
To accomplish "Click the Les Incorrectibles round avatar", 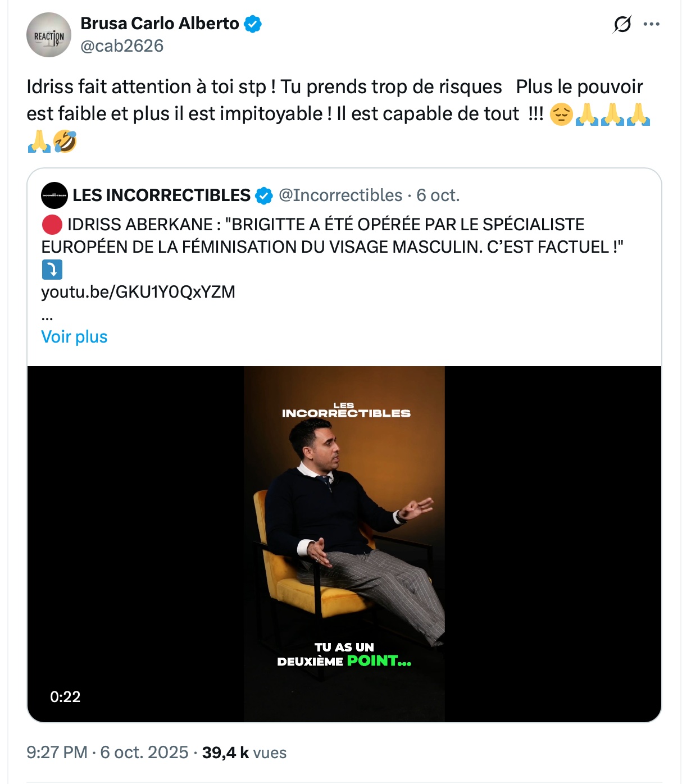I will pyautogui.click(x=54, y=195).
